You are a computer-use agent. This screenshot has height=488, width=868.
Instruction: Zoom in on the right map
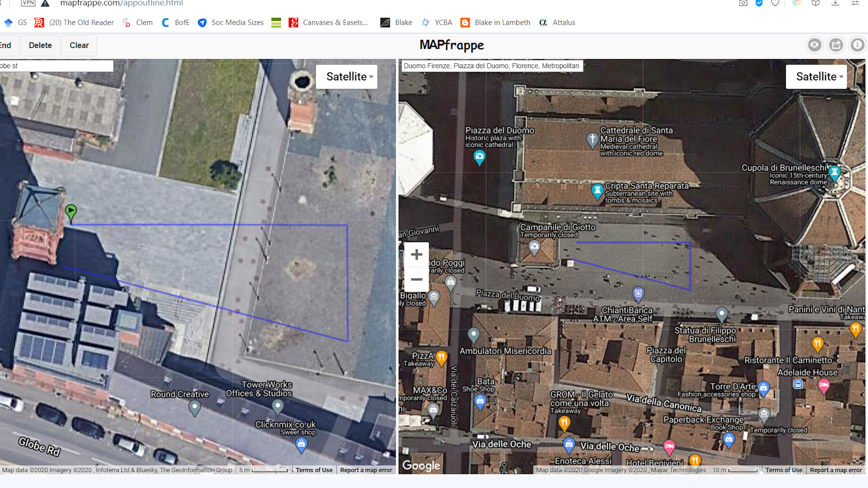click(416, 254)
